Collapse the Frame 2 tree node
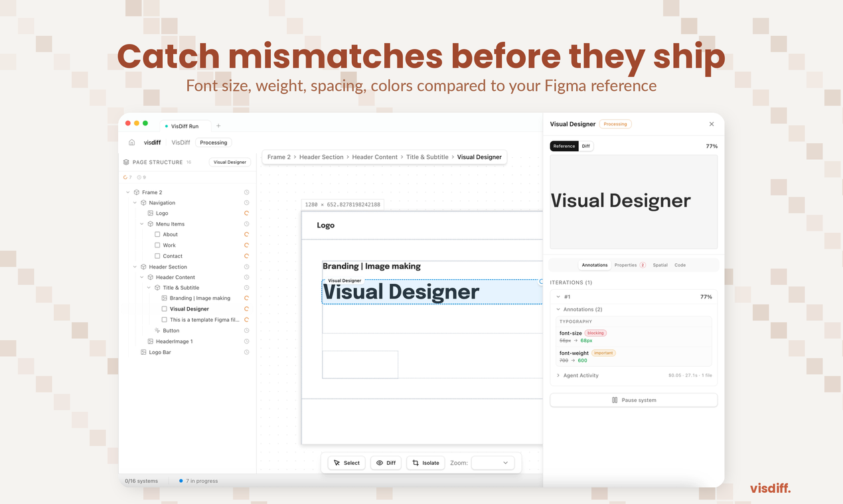The height and width of the screenshot is (504, 843). click(x=128, y=192)
